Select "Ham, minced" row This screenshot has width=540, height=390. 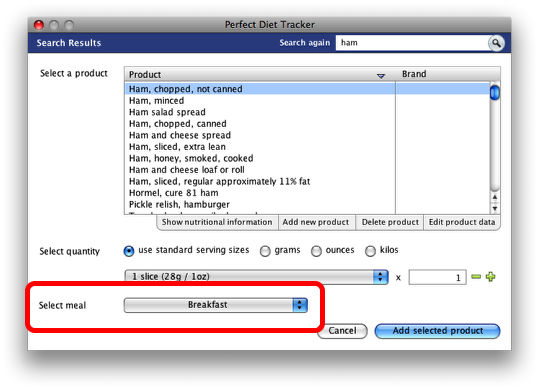point(307,101)
